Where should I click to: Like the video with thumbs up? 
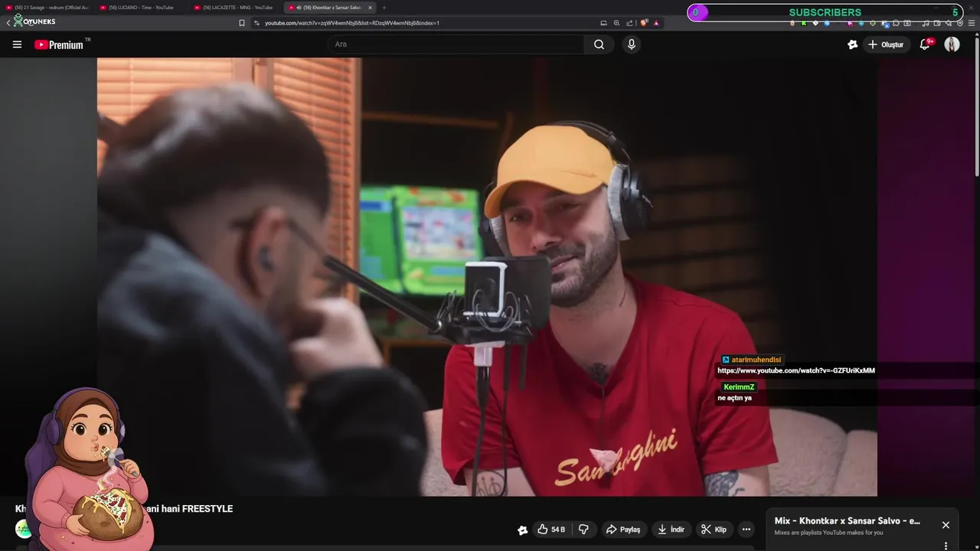point(551,530)
